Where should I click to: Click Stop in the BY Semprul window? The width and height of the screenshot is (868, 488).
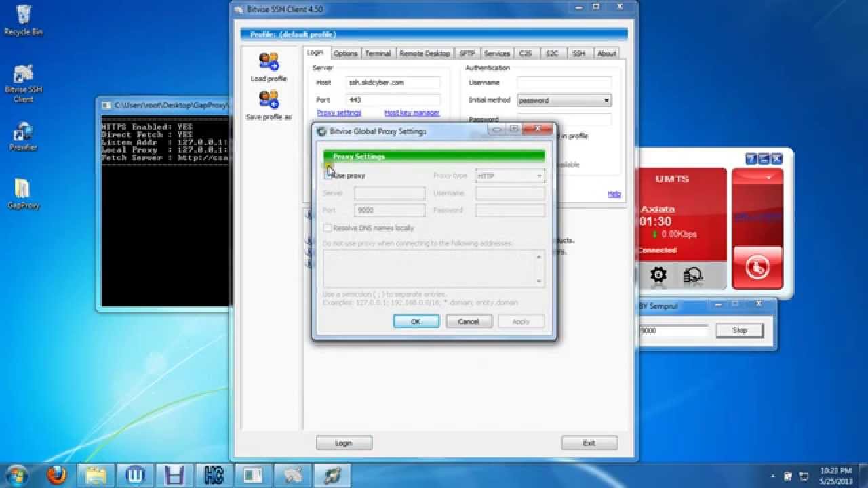[x=739, y=331]
